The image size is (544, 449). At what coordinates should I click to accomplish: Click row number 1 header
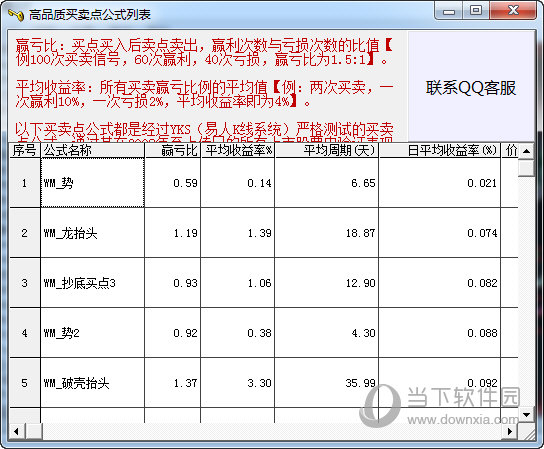25,183
